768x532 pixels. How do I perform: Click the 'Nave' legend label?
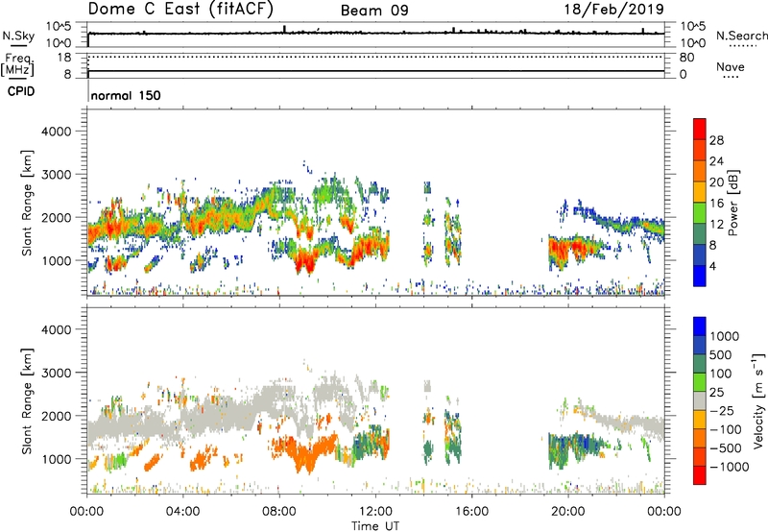point(731,66)
